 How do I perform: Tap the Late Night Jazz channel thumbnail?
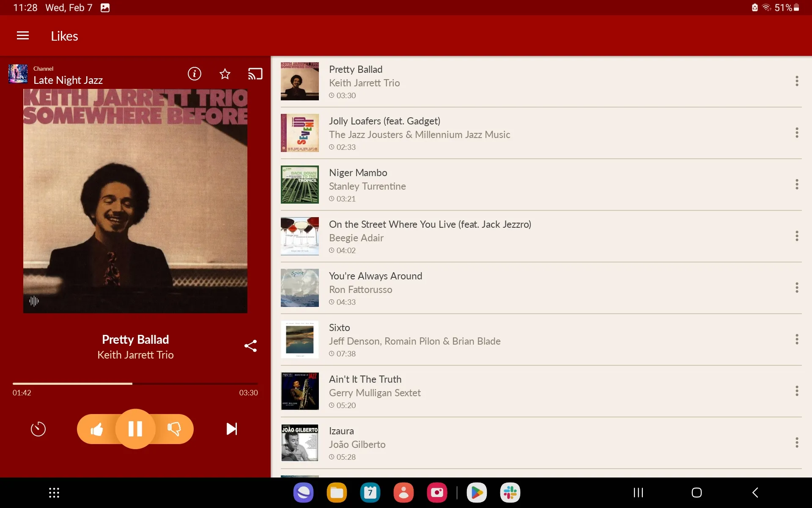(18, 74)
